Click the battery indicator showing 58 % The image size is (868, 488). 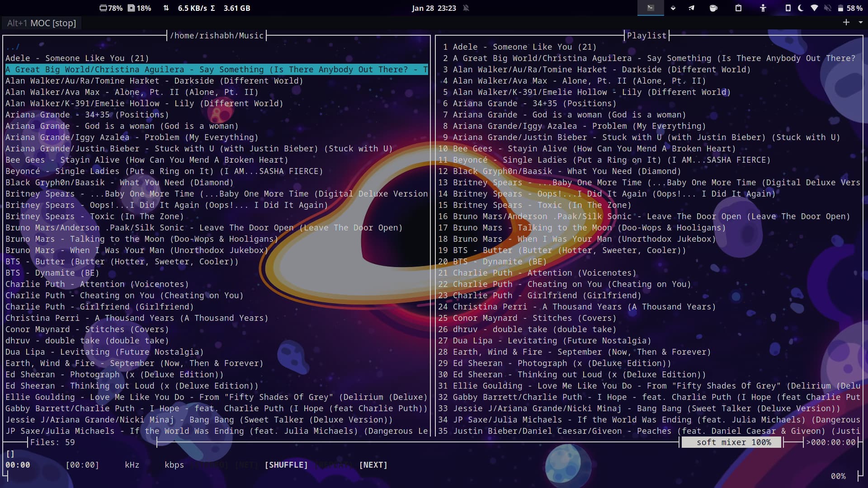click(850, 8)
